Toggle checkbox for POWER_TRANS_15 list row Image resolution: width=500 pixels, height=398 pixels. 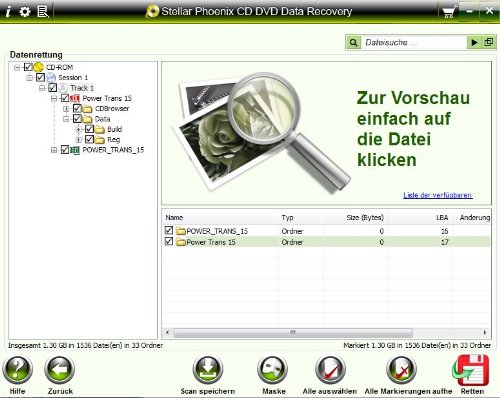(x=169, y=230)
